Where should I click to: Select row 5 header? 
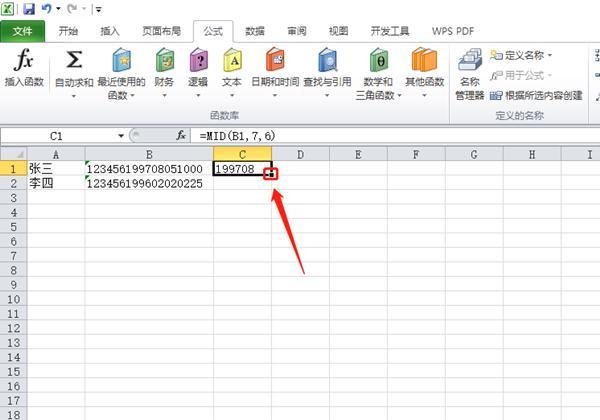click(13, 227)
